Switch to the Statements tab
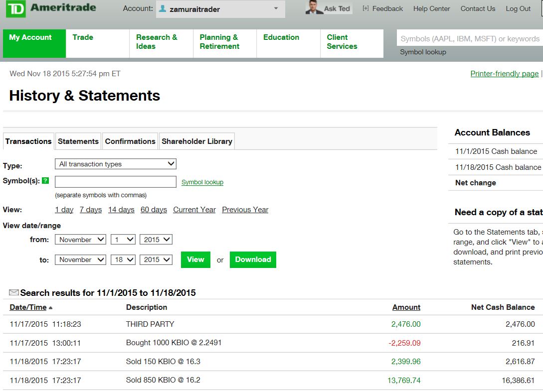This screenshot has width=543, height=392. click(x=78, y=141)
